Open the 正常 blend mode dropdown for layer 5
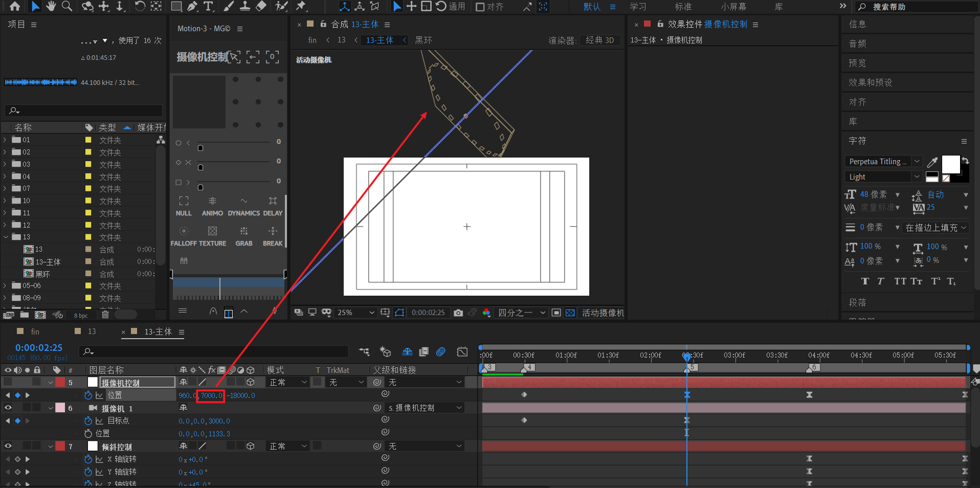The width and height of the screenshot is (980, 488). click(x=287, y=382)
